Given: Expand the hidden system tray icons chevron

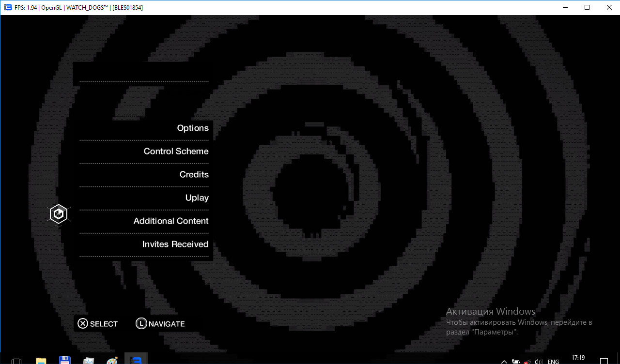Looking at the screenshot, I should pos(504,362).
